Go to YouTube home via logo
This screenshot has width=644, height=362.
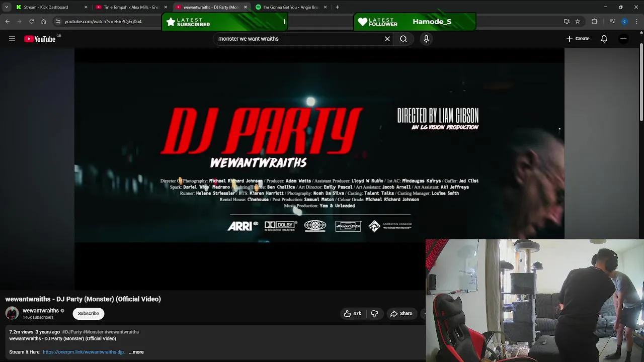pyautogui.click(x=40, y=39)
